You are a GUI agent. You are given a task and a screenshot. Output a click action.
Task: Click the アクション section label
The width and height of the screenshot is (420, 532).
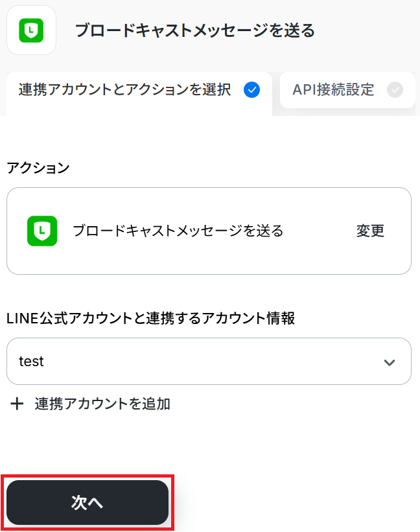tap(38, 168)
